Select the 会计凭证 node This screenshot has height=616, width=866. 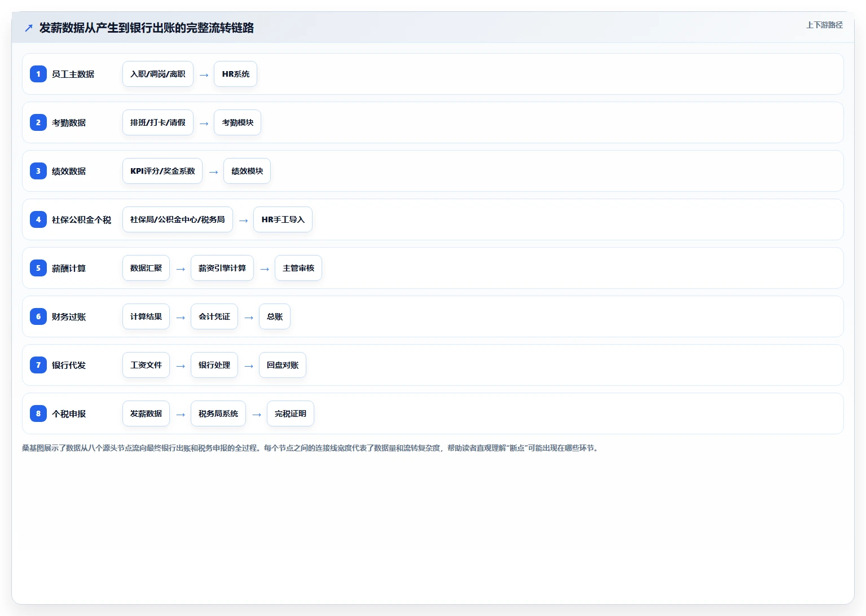tap(214, 316)
